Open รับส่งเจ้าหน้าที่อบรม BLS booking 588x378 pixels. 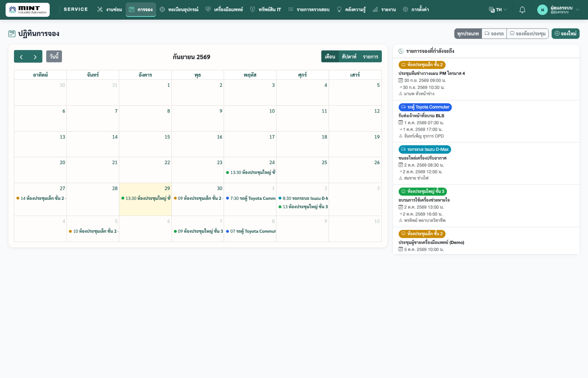click(421, 116)
